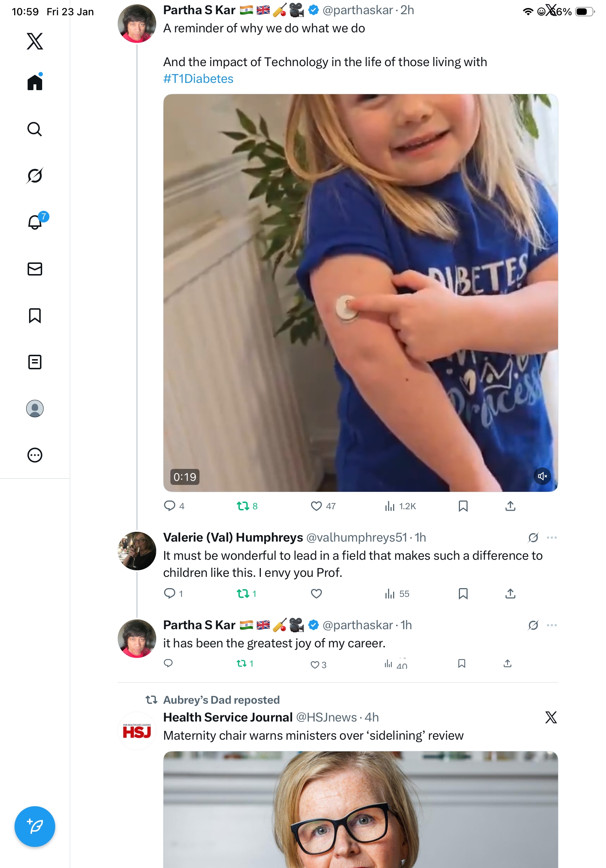Viewport: 606px width, 868px height.
Task: Open Valerie (Val) Humphreys profile name
Action: (233, 537)
